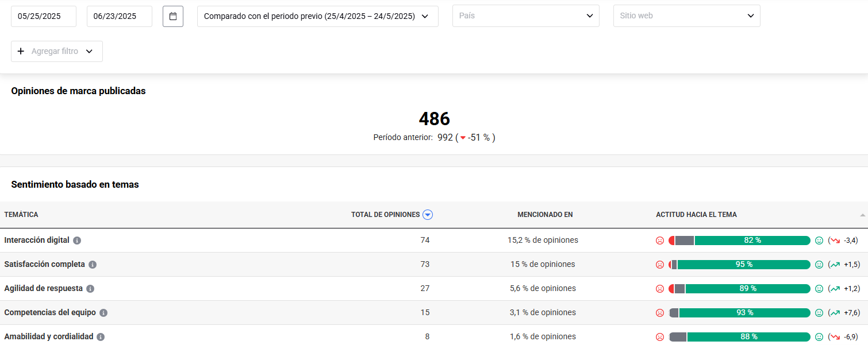
Task: Sort by the Mencionado en column header
Action: click(x=545, y=215)
